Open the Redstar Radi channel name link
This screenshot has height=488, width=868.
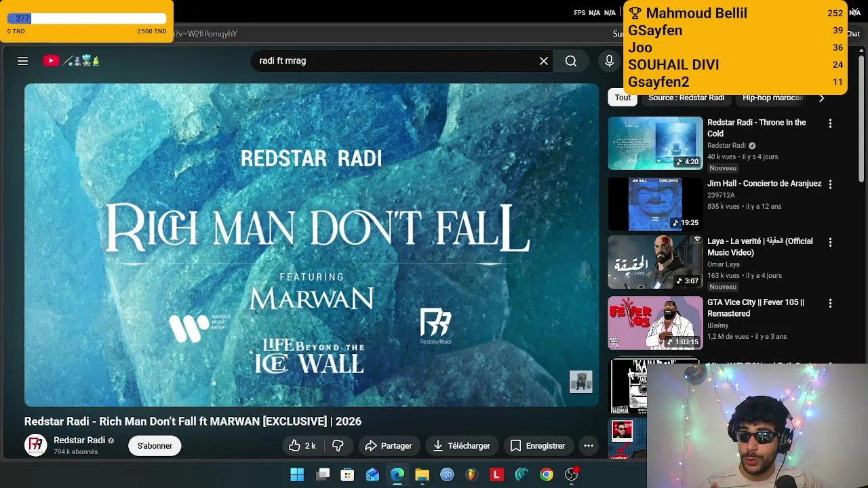(x=79, y=440)
